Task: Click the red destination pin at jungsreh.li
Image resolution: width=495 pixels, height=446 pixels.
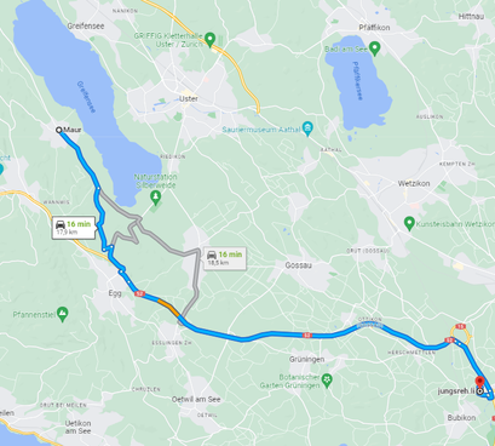Action: [x=480, y=382]
